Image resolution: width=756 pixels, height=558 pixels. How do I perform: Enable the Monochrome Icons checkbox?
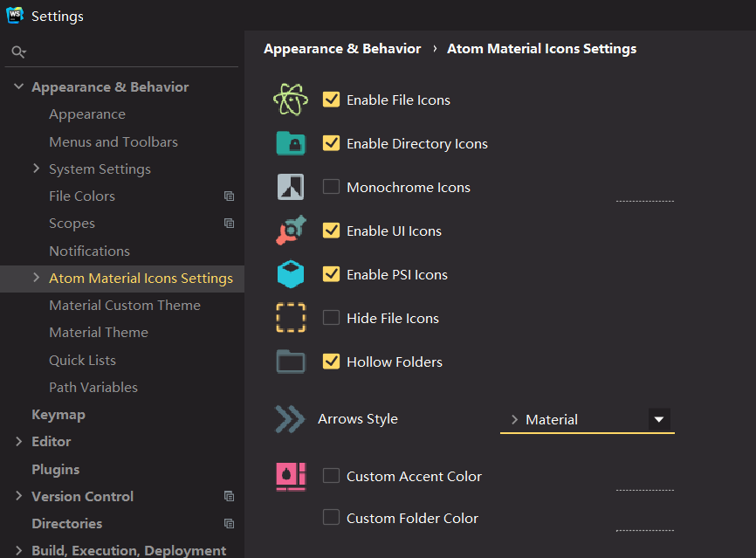331,187
